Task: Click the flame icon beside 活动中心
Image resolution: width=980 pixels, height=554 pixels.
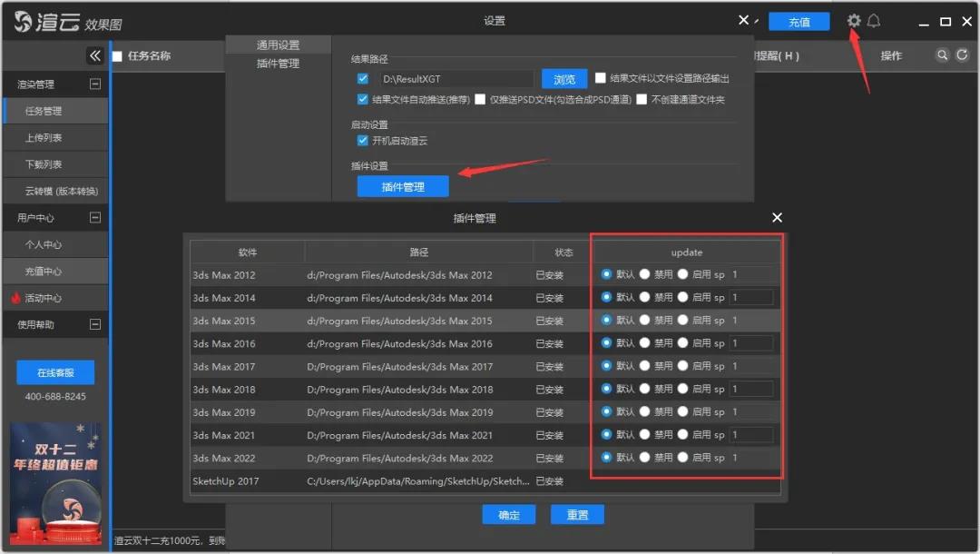Action: click(x=16, y=298)
